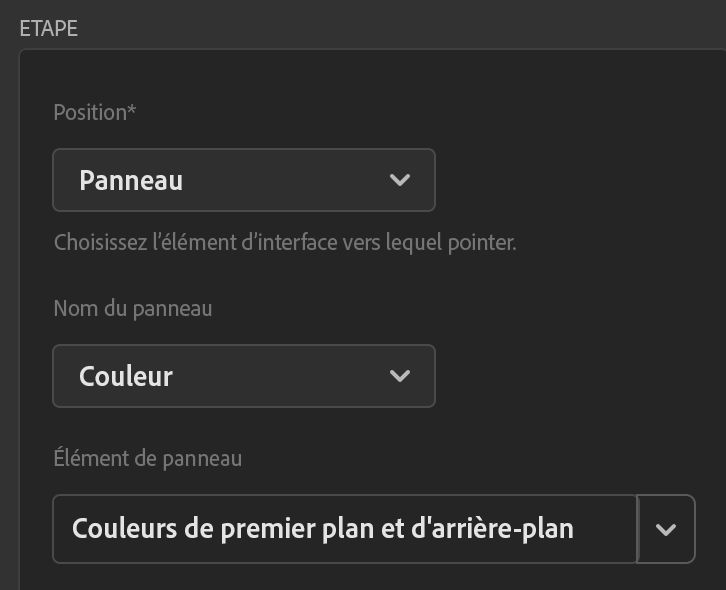The height and width of the screenshot is (590, 726).
Task: Click the "Élément de panneau" label
Action: 147,459
